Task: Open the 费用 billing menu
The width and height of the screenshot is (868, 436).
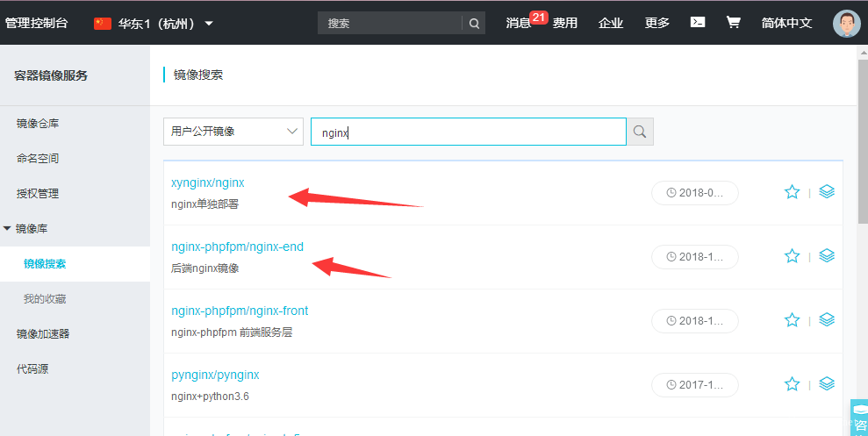Action: (564, 23)
